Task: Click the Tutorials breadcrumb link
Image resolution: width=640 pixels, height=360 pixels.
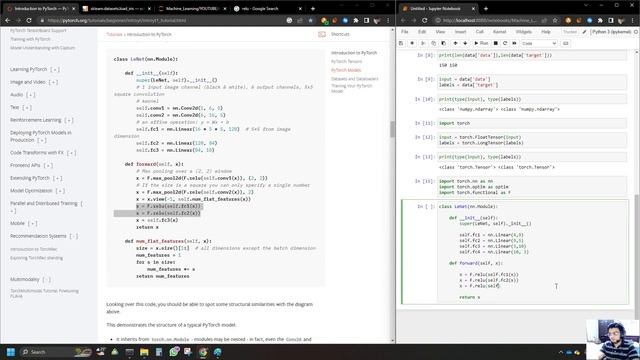Action: click(114, 34)
